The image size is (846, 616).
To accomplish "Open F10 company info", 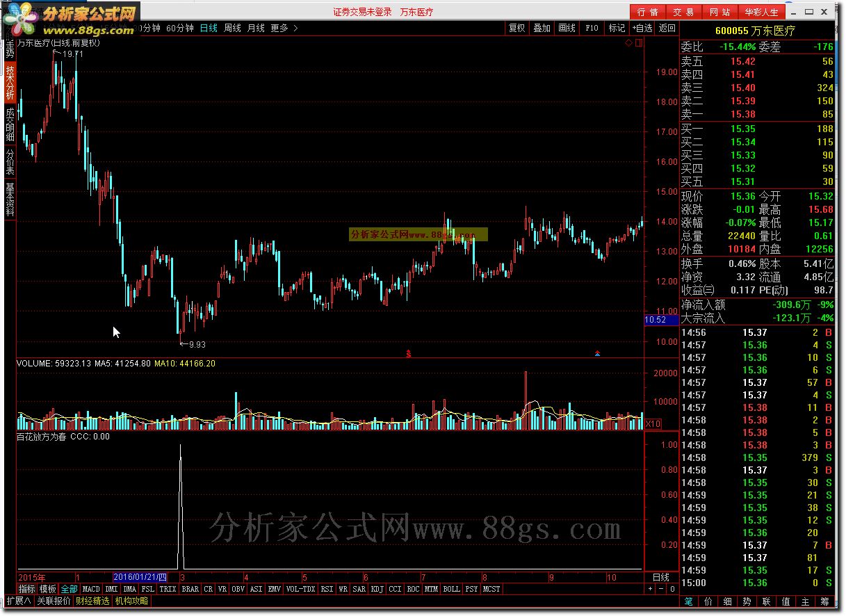I will (592, 29).
